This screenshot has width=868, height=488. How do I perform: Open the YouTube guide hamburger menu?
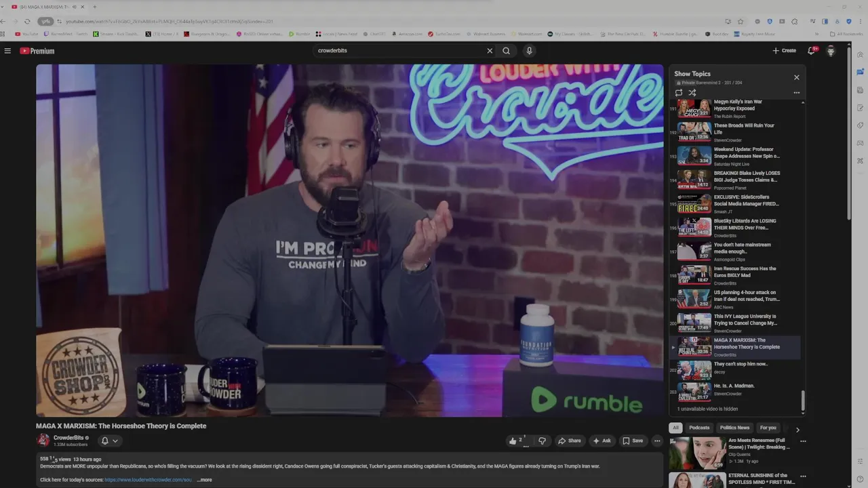click(7, 51)
